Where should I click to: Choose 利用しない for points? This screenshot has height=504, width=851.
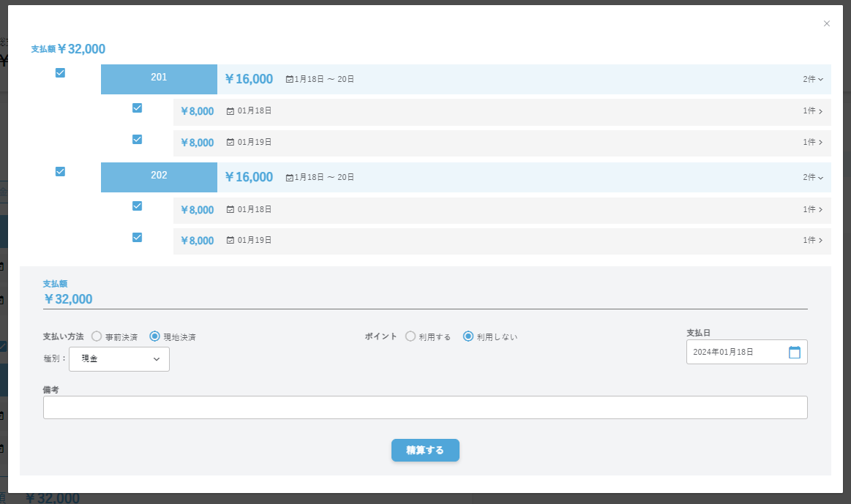pyautogui.click(x=468, y=336)
